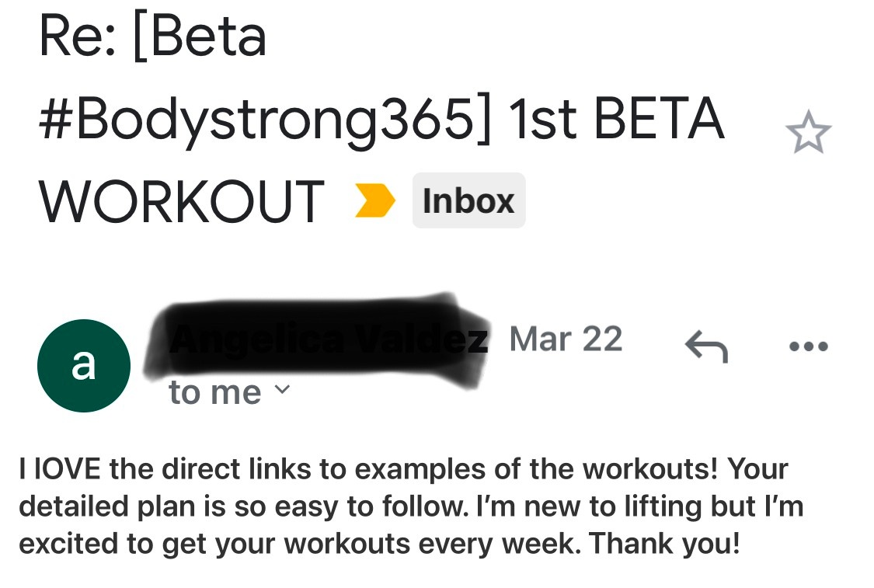Click the Mar 22 date stamp
This screenshot has height=588, width=874.
pyautogui.click(x=566, y=339)
